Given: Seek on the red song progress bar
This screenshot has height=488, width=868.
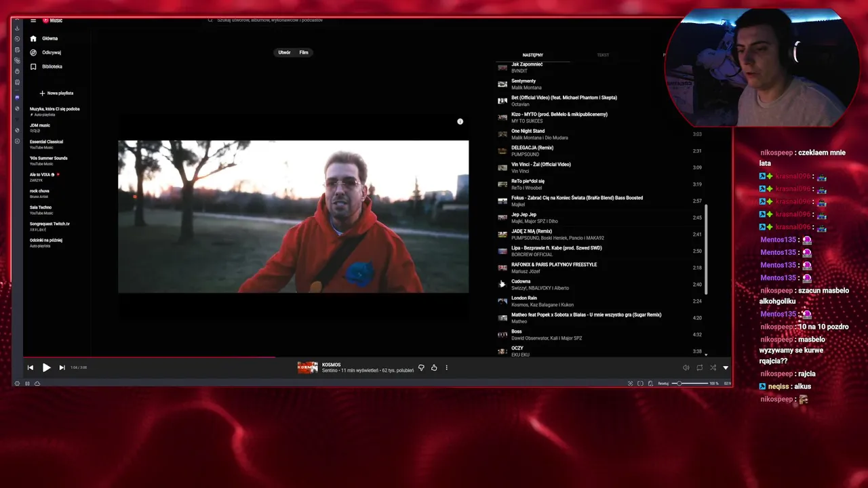Looking at the screenshot, I should click(149, 357).
